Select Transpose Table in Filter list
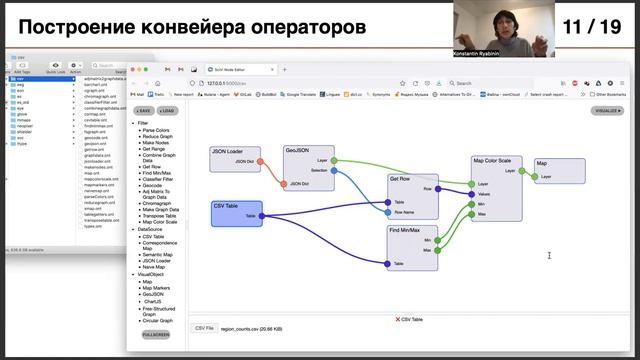This screenshot has height=360, width=640. [159, 216]
